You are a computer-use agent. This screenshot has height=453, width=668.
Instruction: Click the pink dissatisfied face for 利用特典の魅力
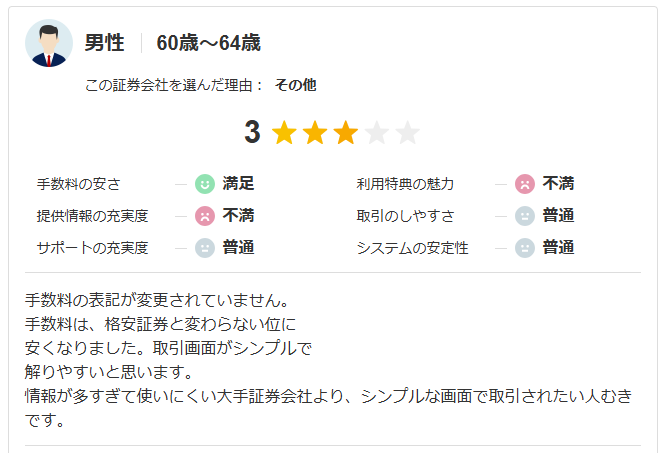coord(524,184)
